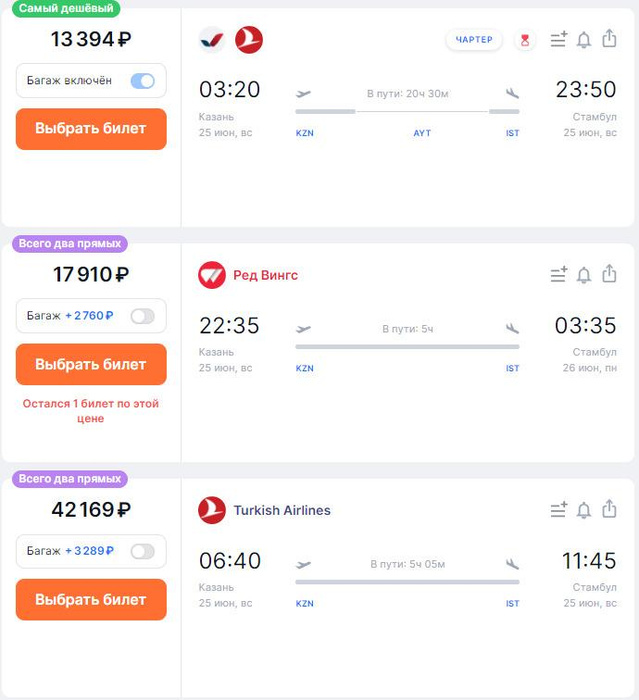Click 'Выбрать билет' for 17 910 ₽ ticket
639x700 pixels.
coord(91,365)
